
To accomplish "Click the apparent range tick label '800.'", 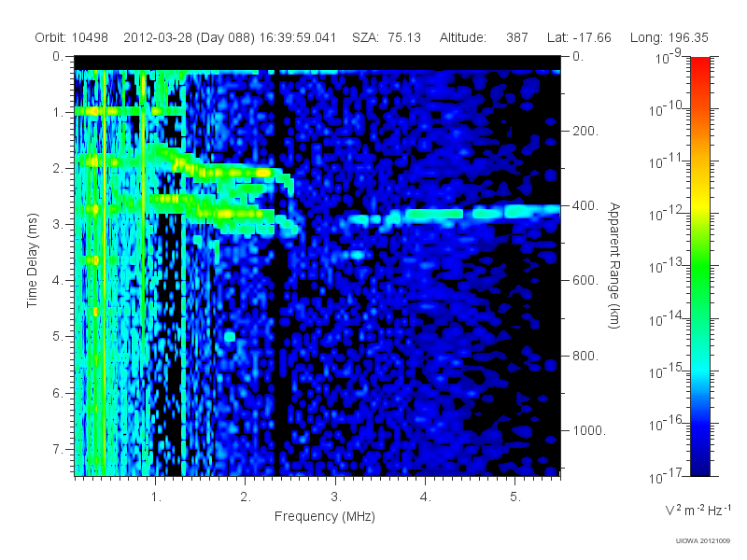I will [585, 356].
